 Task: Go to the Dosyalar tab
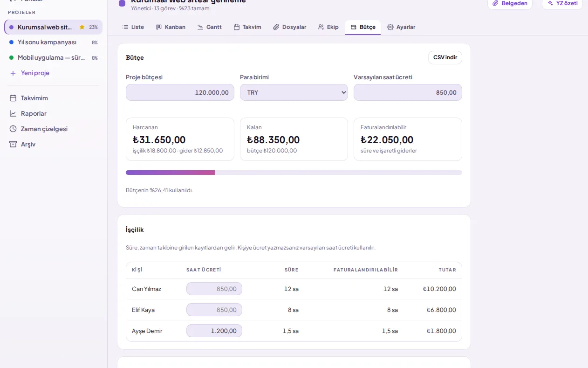point(290,27)
